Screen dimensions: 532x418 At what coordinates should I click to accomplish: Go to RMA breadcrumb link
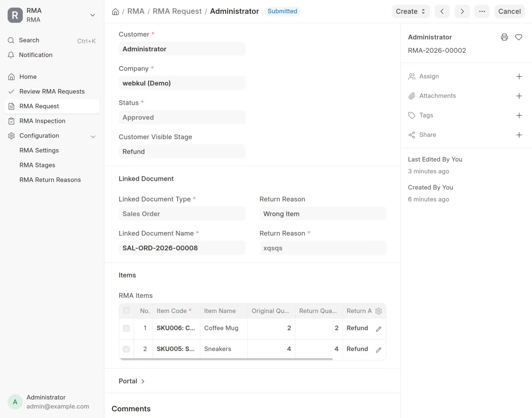[136, 12]
